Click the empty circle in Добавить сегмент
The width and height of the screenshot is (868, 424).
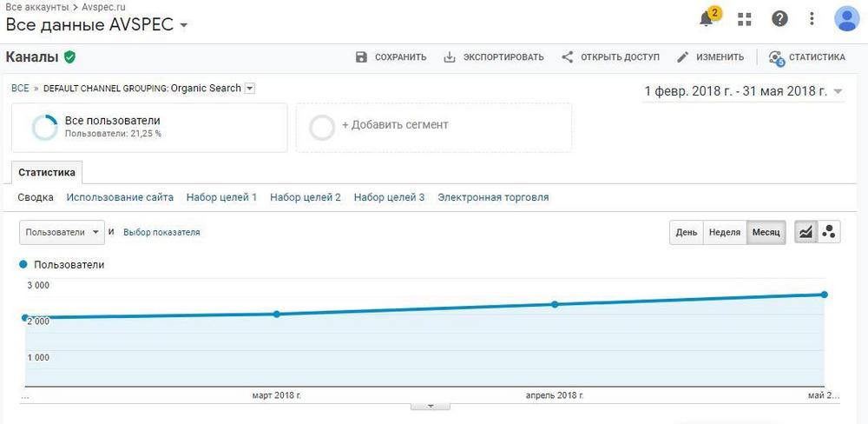[x=322, y=128]
